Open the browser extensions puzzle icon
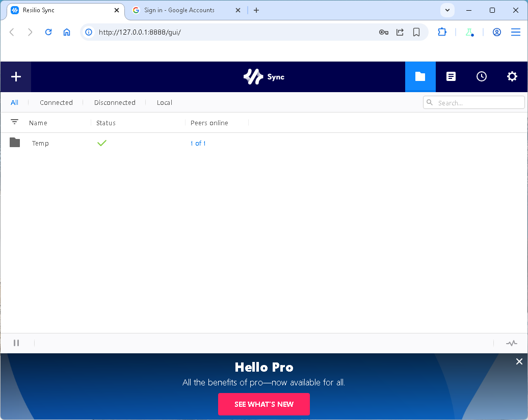The width and height of the screenshot is (528, 420). (x=442, y=32)
